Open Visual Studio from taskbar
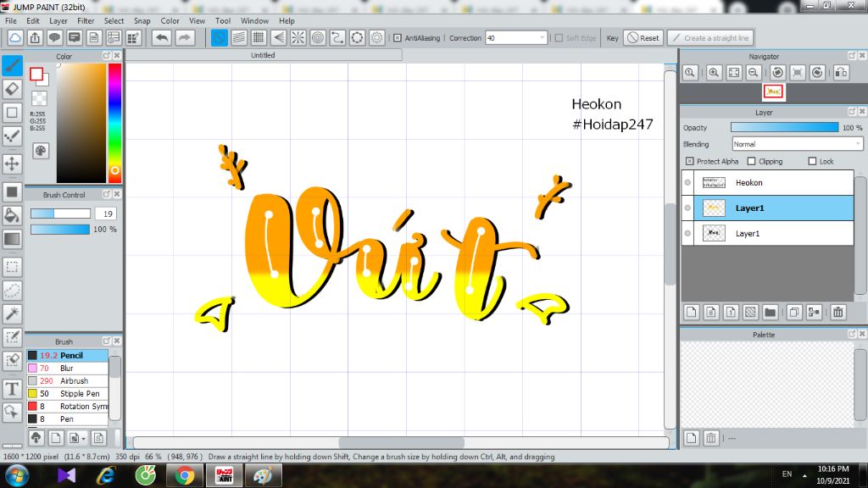Screen dimensions: 868x488 (66, 475)
